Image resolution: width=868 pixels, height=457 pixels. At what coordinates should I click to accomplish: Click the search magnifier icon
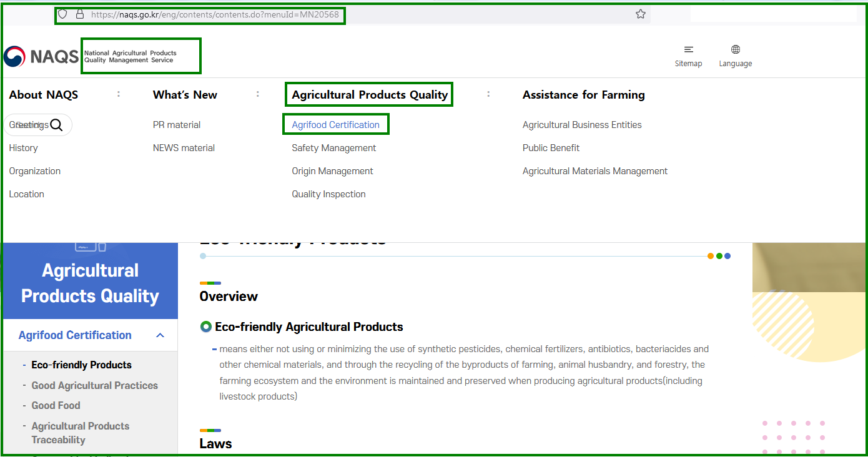(56, 125)
